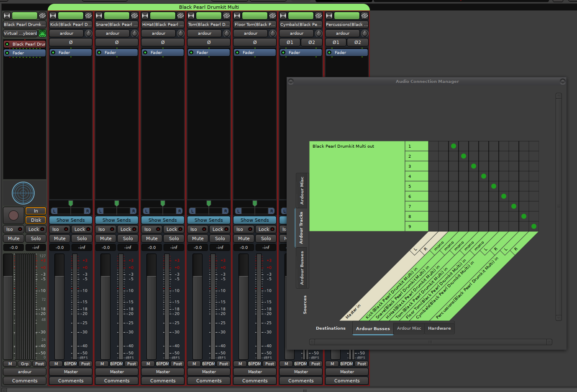577x392 pixels.
Task: Hide the Floor Tom strip with eye icon
Action: [x=272, y=15]
